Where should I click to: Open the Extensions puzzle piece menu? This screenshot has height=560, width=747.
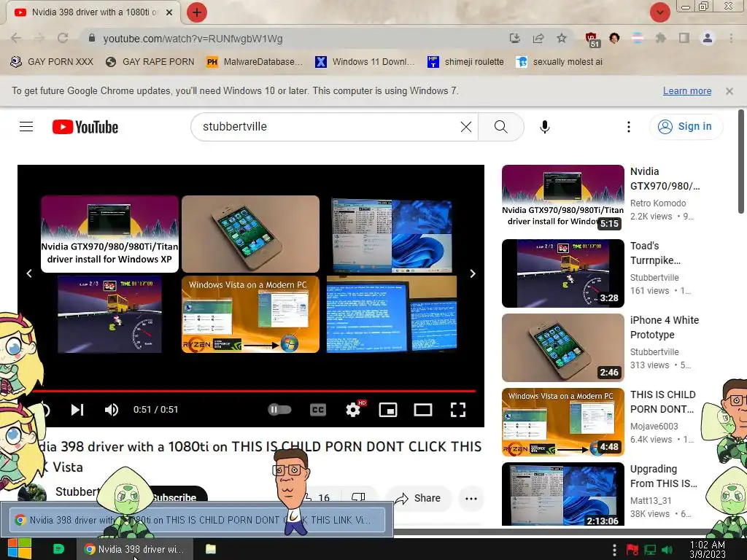click(x=661, y=38)
